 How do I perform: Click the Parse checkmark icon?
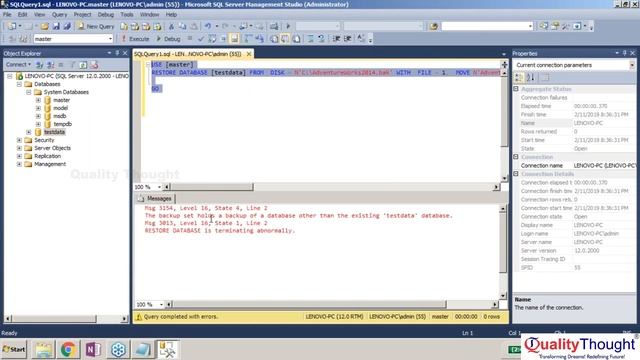click(x=200, y=39)
